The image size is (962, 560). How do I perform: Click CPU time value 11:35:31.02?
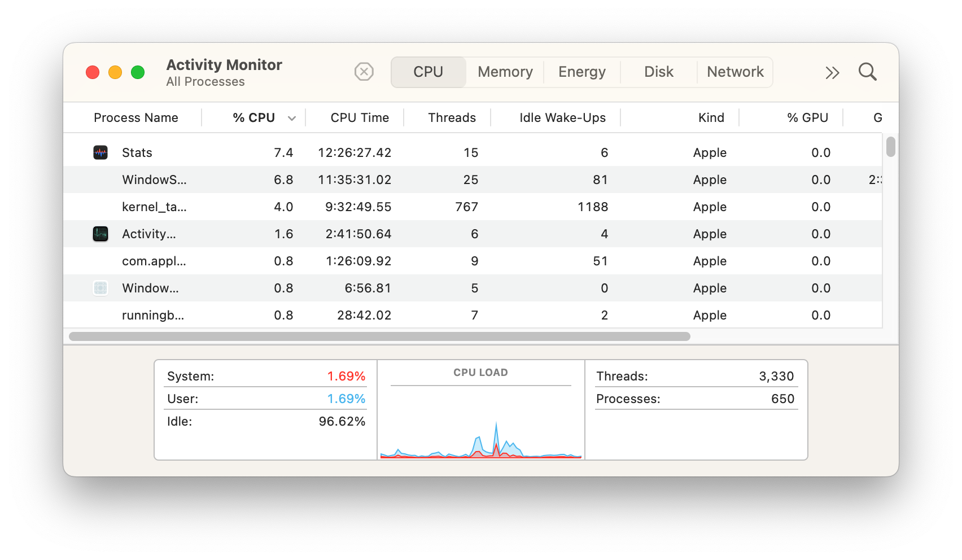click(355, 180)
